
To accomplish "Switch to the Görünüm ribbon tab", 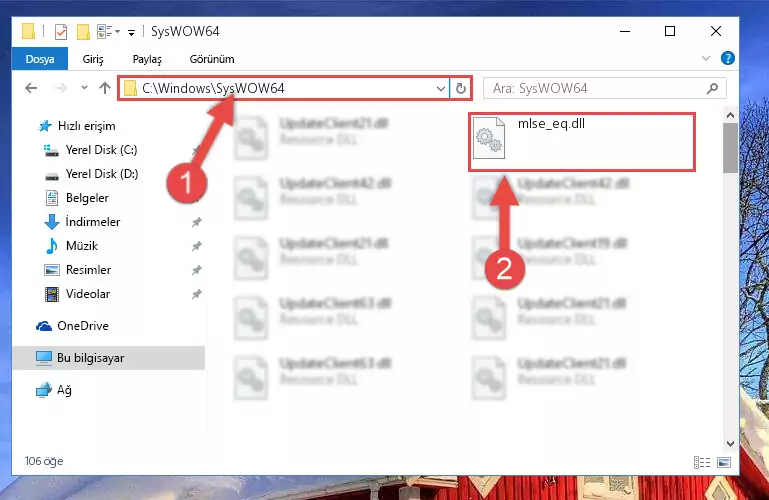I will tap(212, 59).
